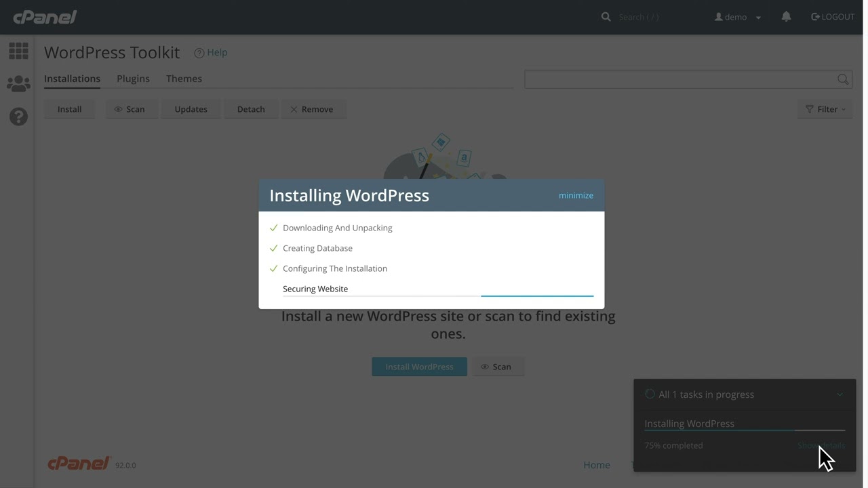Click the Creating Database step

point(317,248)
